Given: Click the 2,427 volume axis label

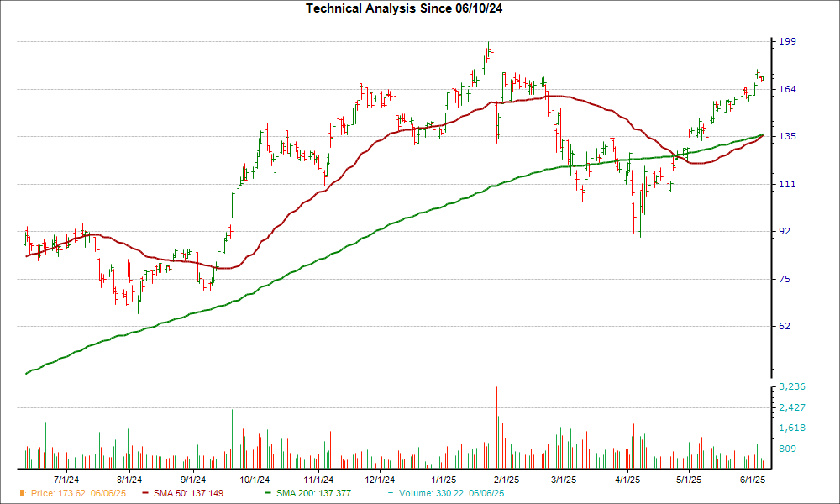Looking at the screenshot, I should click(792, 407).
